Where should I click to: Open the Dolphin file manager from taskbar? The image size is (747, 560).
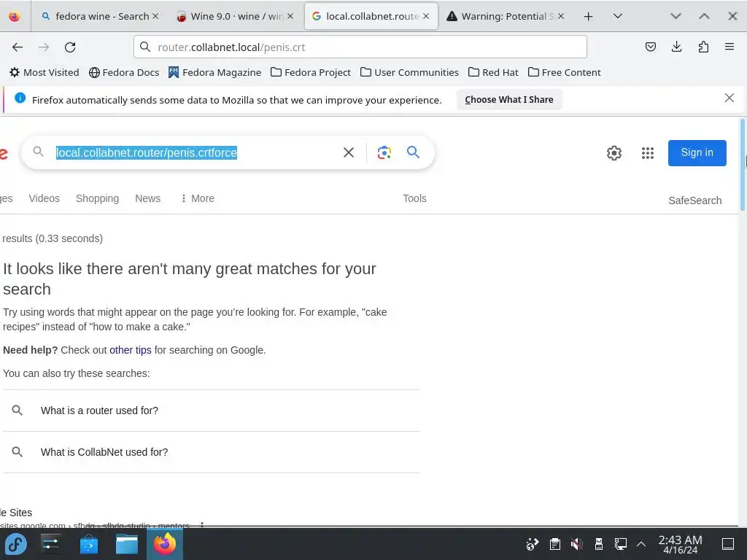pyautogui.click(x=127, y=544)
